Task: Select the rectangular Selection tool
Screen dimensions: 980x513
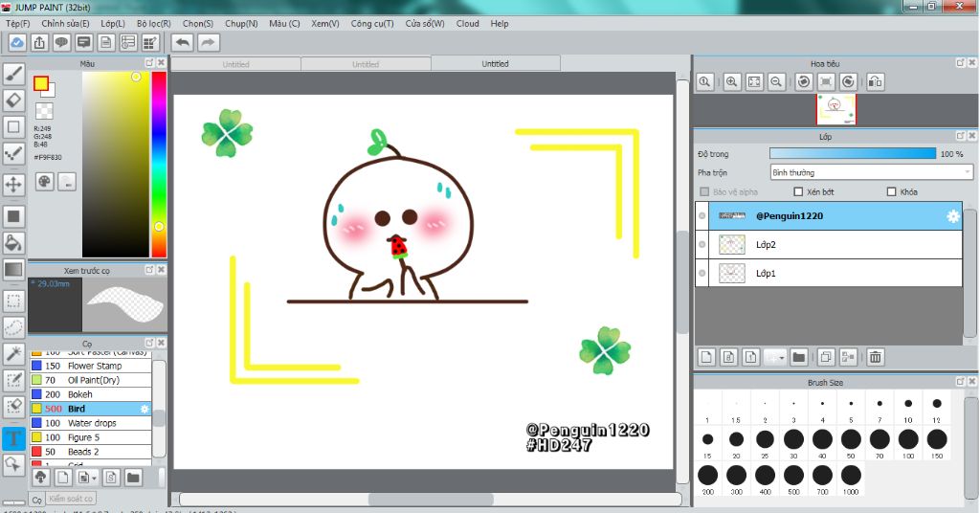Action: (x=13, y=301)
